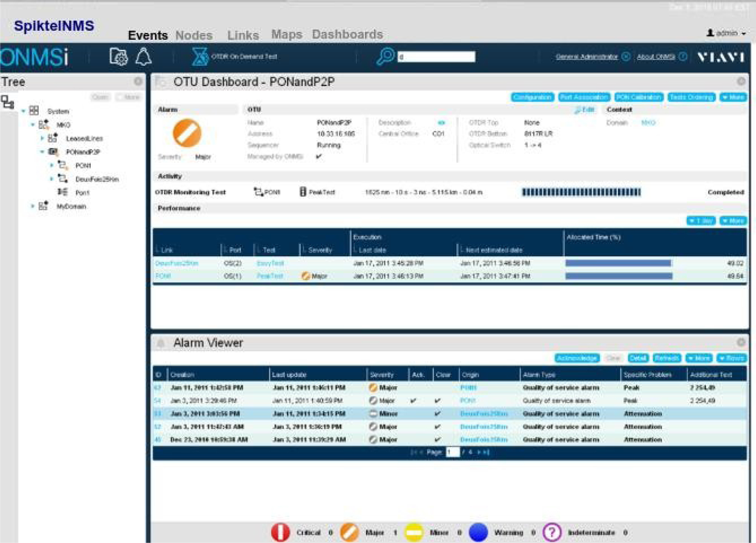Click the PeakTest icon in Activity row
Screen dimensions: 756x543
pos(303,192)
